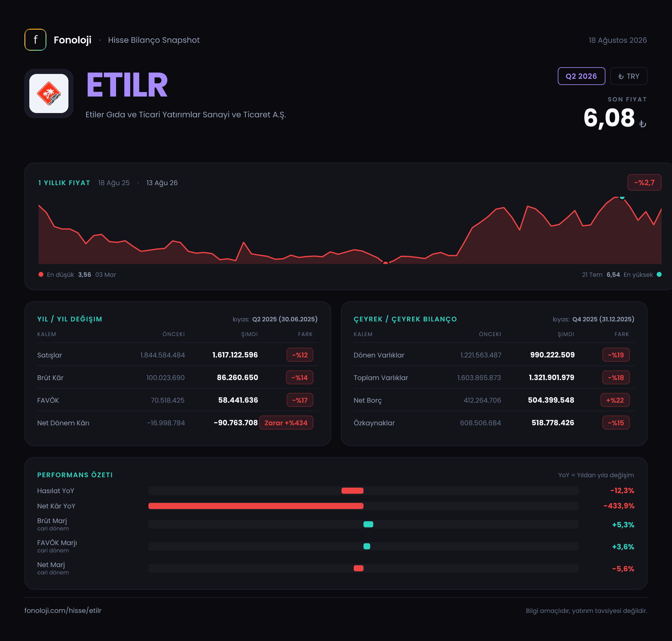Click the FAVÖK -%17 change badge
Viewport: 672px width, 641px height.
tap(300, 400)
